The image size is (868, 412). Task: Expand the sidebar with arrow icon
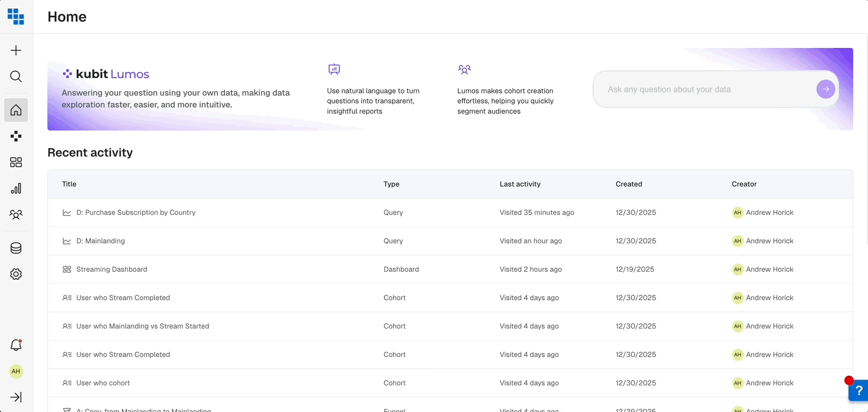[16, 397]
